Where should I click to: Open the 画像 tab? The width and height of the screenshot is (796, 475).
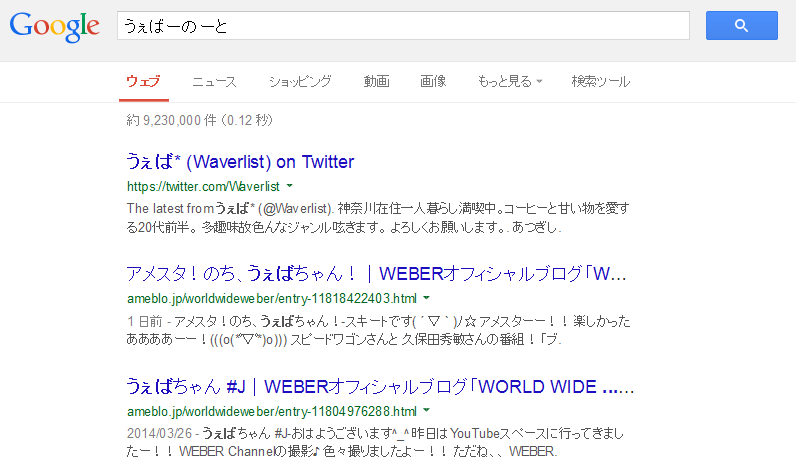[433, 81]
